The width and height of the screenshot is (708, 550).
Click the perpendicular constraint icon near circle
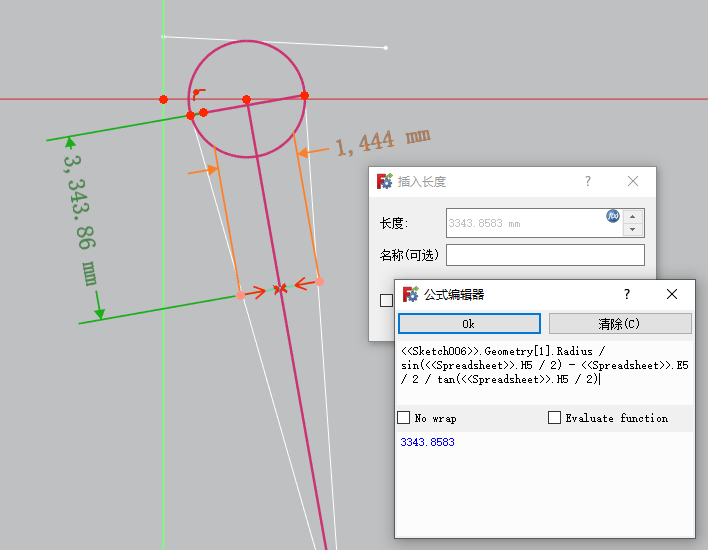[x=199, y=94]
